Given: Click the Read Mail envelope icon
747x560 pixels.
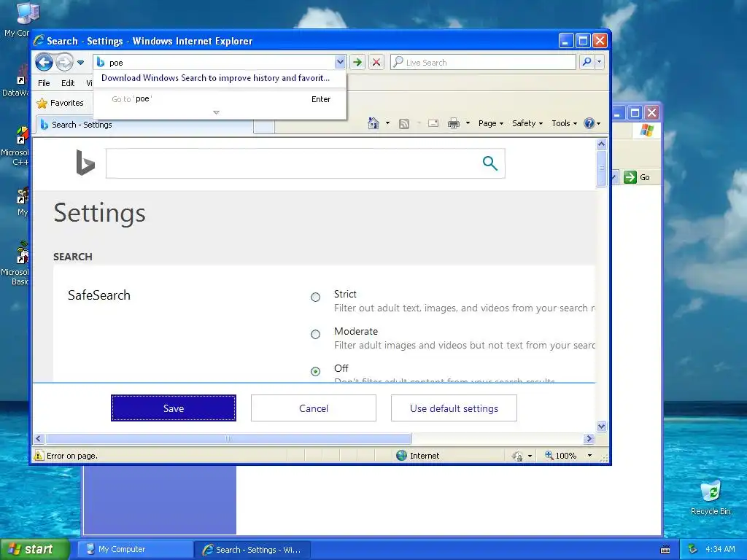Looking at the screenshot, I should 433,123.
